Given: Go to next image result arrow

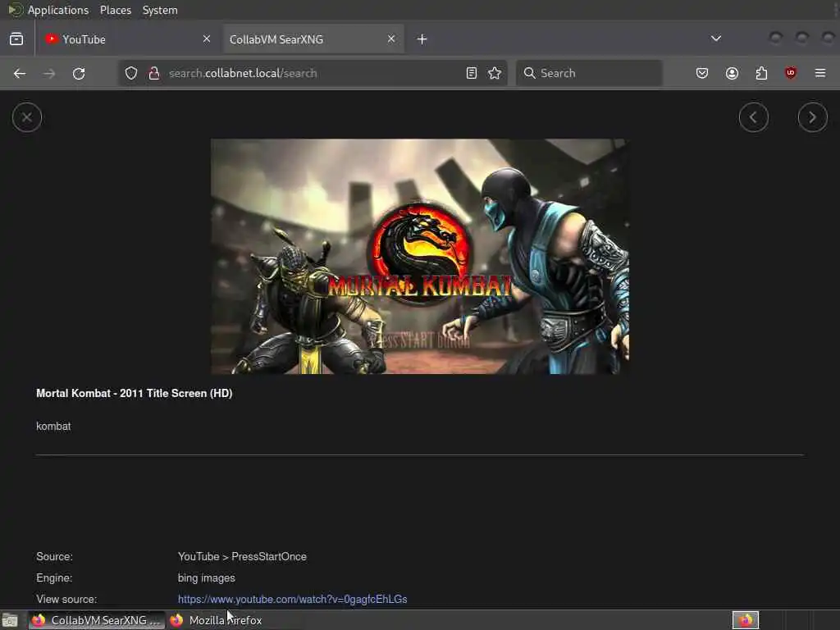Looking at the screenshot, I should (812, 117).
